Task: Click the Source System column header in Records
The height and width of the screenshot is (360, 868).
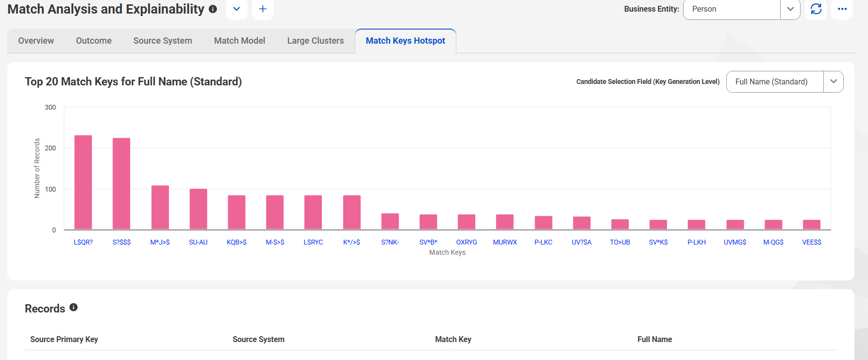Action: click(x=258, y=339)
